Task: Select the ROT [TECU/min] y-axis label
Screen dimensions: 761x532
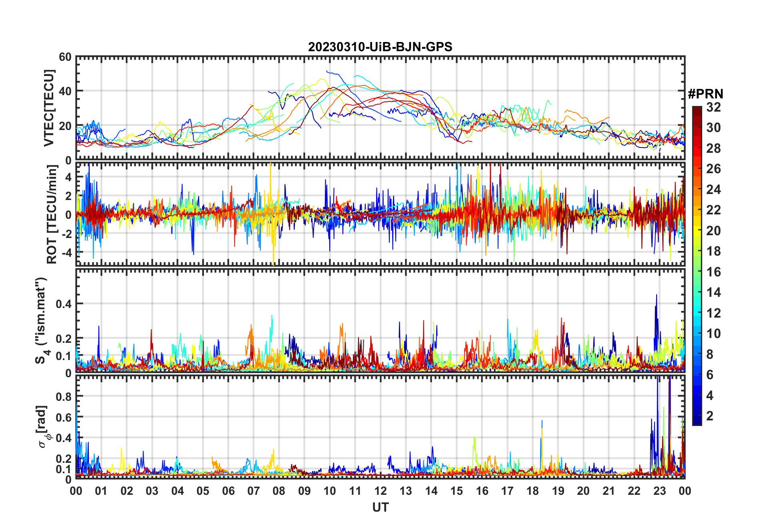Action: click(52, 214)
